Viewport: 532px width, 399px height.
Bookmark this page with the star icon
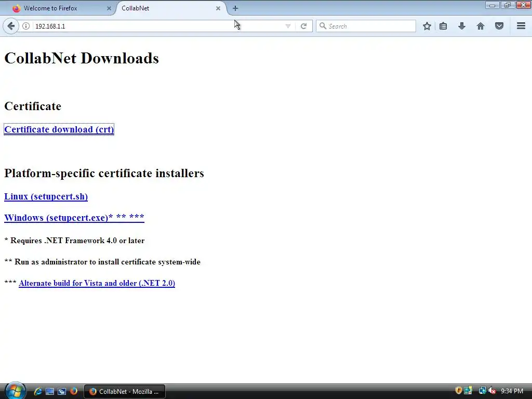427,26
